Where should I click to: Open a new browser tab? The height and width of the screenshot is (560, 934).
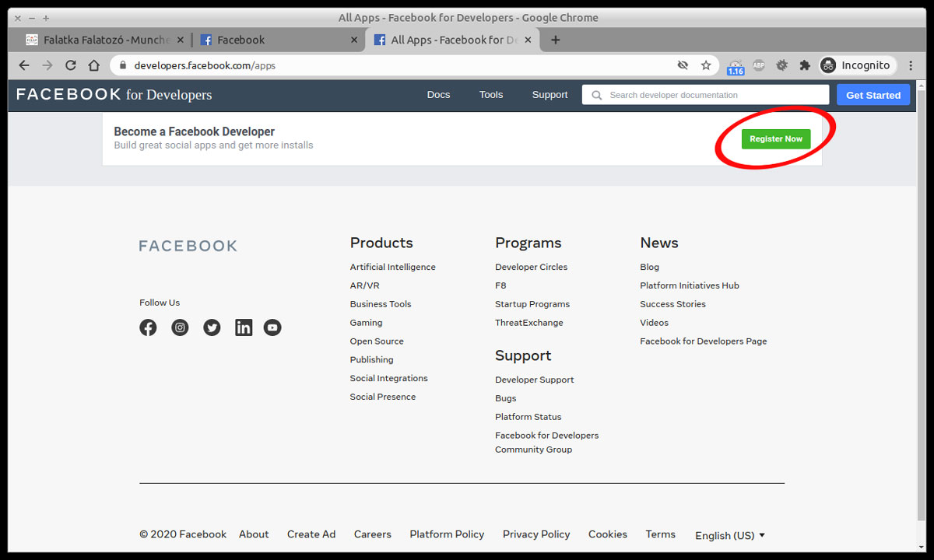click(555, 40)
